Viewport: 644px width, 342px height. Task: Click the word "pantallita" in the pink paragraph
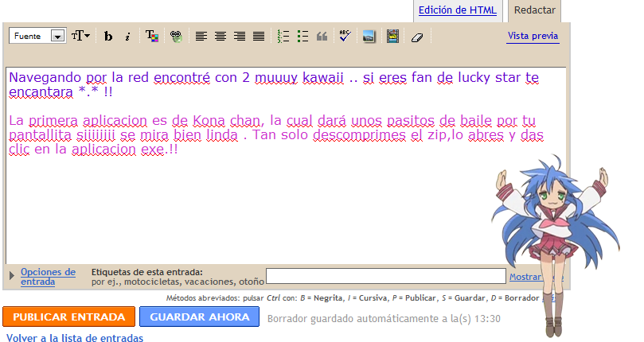click(41, 135)
